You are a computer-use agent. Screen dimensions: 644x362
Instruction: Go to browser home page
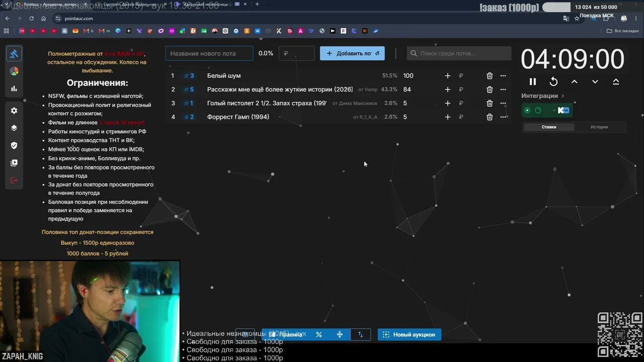tap(43, 19)
